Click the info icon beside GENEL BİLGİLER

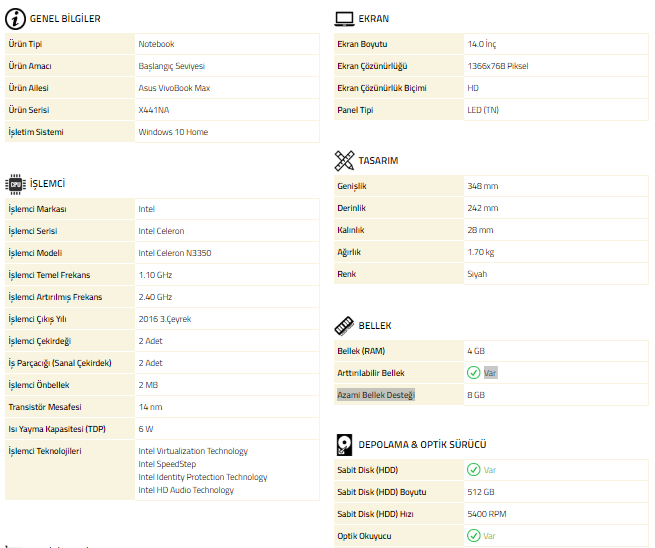coord(15,19)
